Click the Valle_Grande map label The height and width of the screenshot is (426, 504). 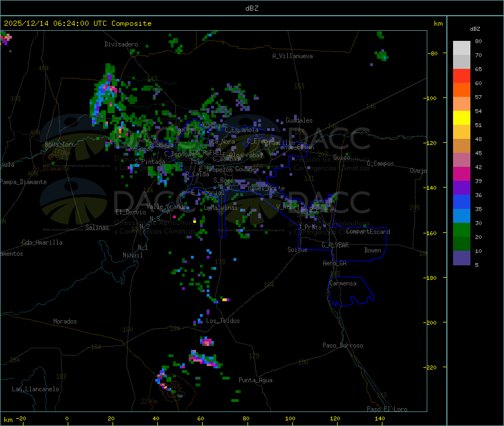(166, 207)
